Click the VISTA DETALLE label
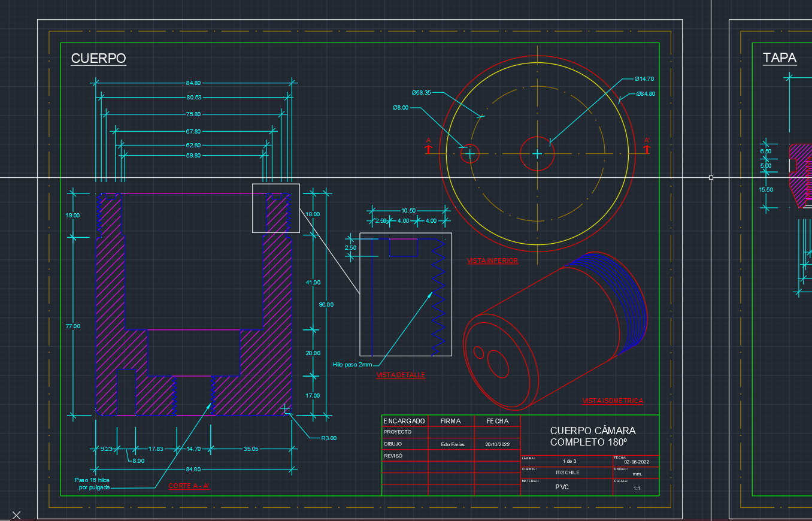Viewport: 812px width, 521px height. [401, 375]
